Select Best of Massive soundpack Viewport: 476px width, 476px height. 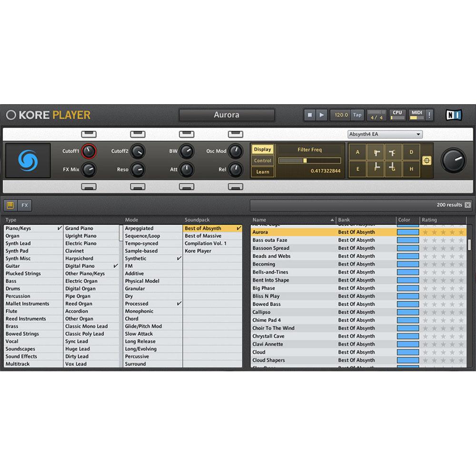pos(203,236)
